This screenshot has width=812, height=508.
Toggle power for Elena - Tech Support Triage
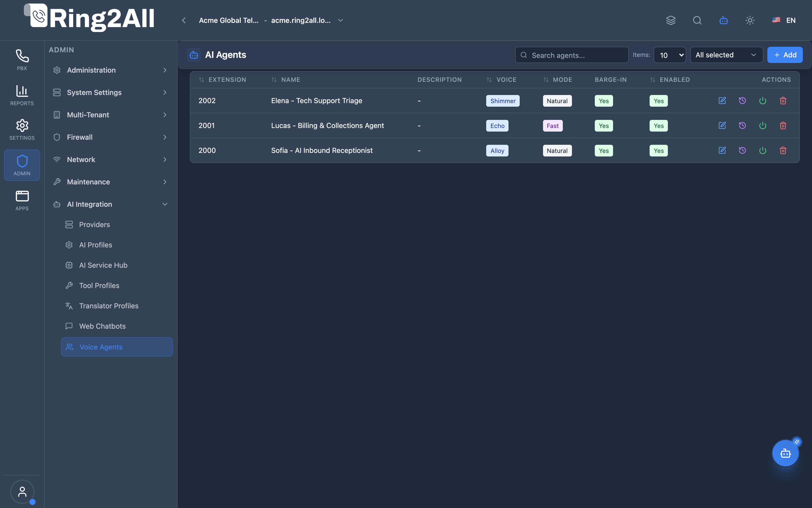point(763,101)
